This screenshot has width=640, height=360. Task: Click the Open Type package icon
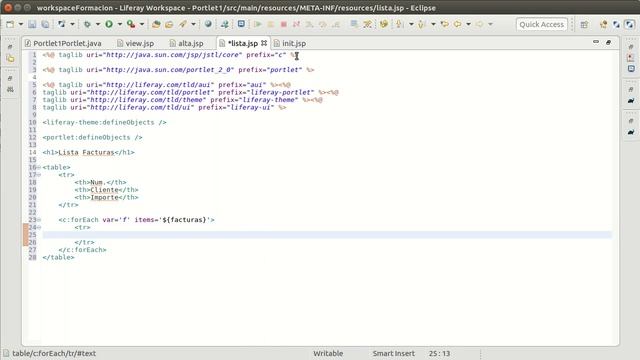pyautogui.click(x=156, y=24)
